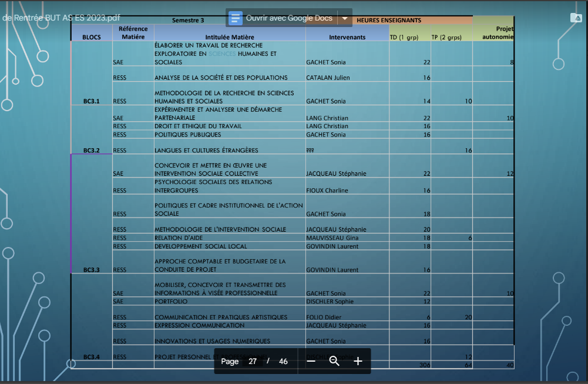
Task: Click the project autonomy total 40
Action: pyautogui.click(x=510, y=365)
